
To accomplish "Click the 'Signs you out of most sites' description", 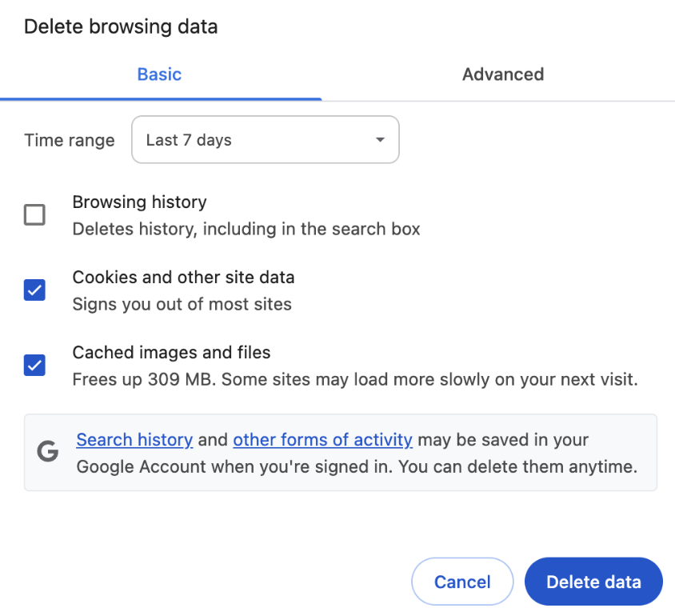I will 182,304.
